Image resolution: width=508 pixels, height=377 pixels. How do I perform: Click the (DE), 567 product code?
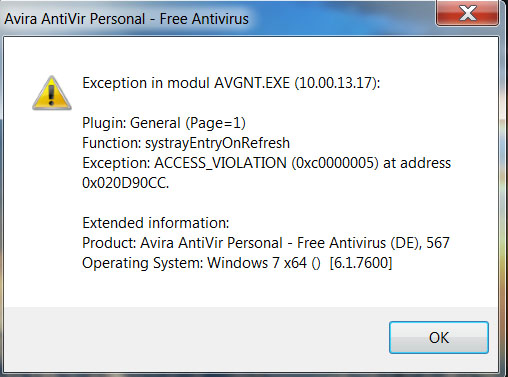tap(420, 243)
